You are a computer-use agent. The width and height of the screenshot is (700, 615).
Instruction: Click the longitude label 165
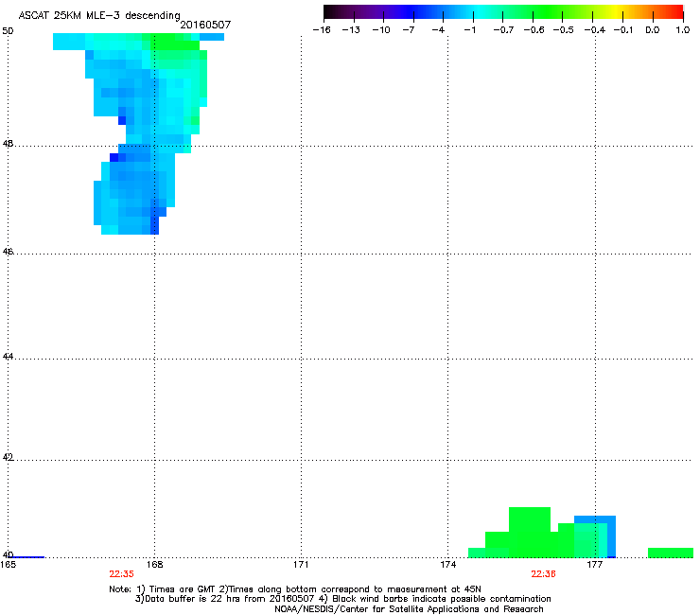click(x=8, y=565)
